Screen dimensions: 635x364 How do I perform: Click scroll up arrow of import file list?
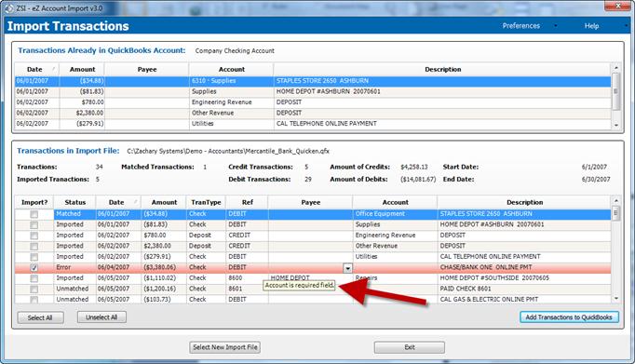pyautogui.click(x=616, y=201)
